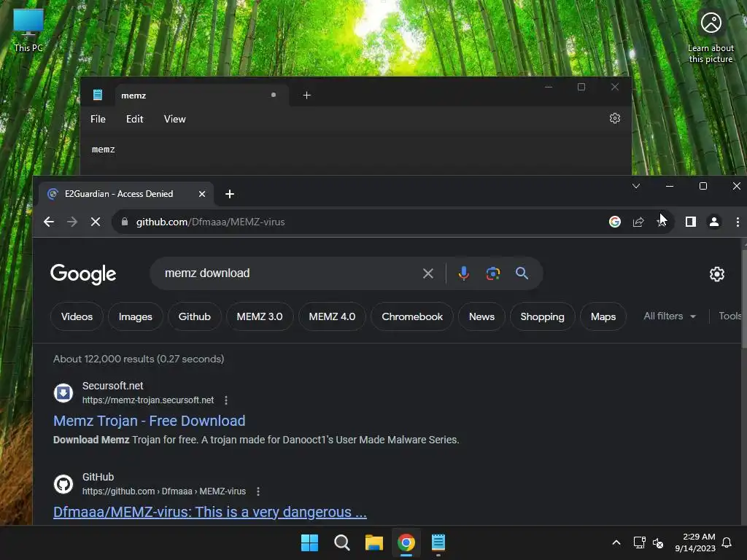
Task: Filter results by Images
Action: (135, 316)
